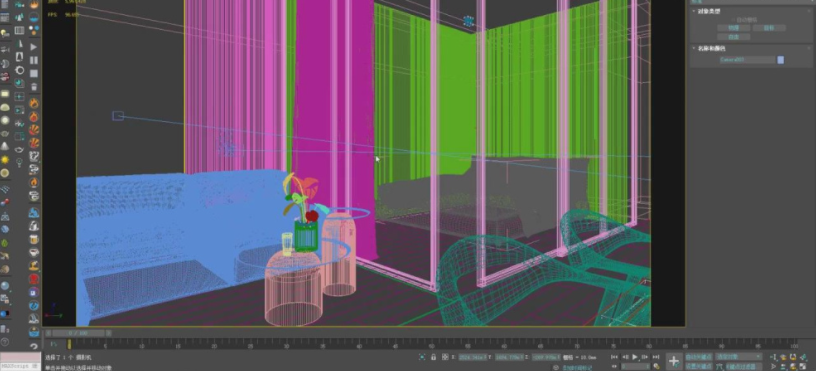Click the Play animation button

634,357
